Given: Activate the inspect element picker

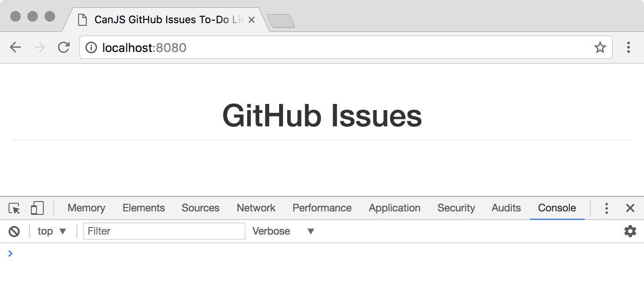Looking at the screenshot, I should tap(14, 208).
